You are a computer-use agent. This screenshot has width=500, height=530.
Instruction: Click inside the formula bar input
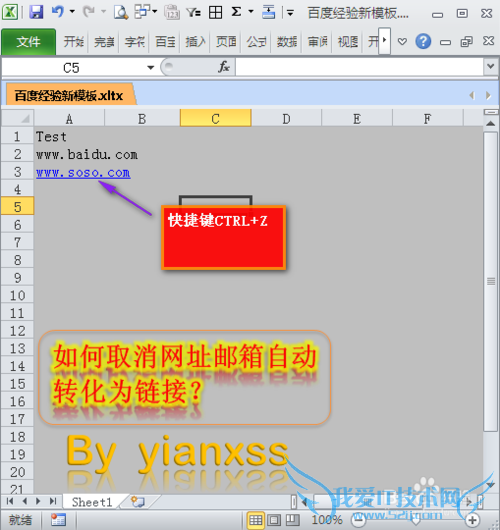pos(359,67)
